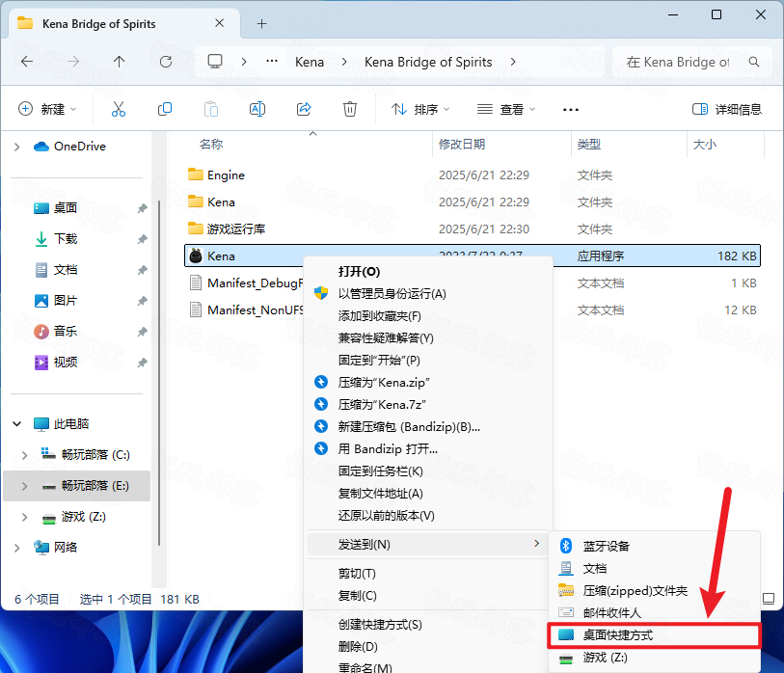This screenshot has width=784, height=673.
Task: Click the Manifest_DebugF text file icon
Action: coord(196,283)
